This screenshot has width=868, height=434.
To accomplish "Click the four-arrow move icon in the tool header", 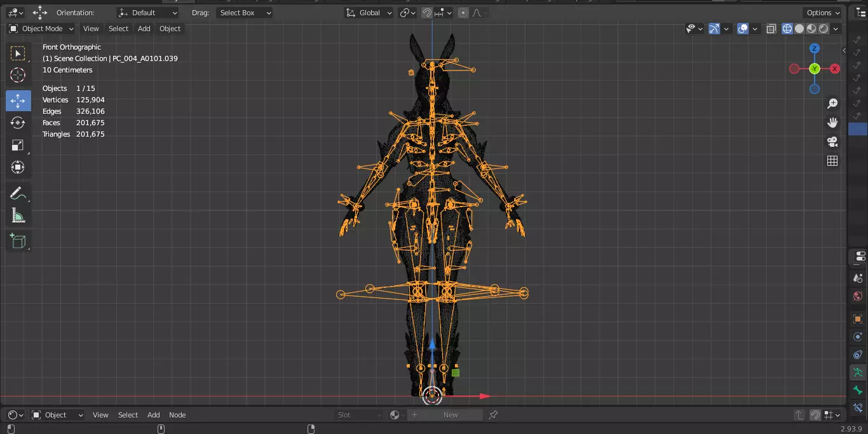I will tap(40, 13).
